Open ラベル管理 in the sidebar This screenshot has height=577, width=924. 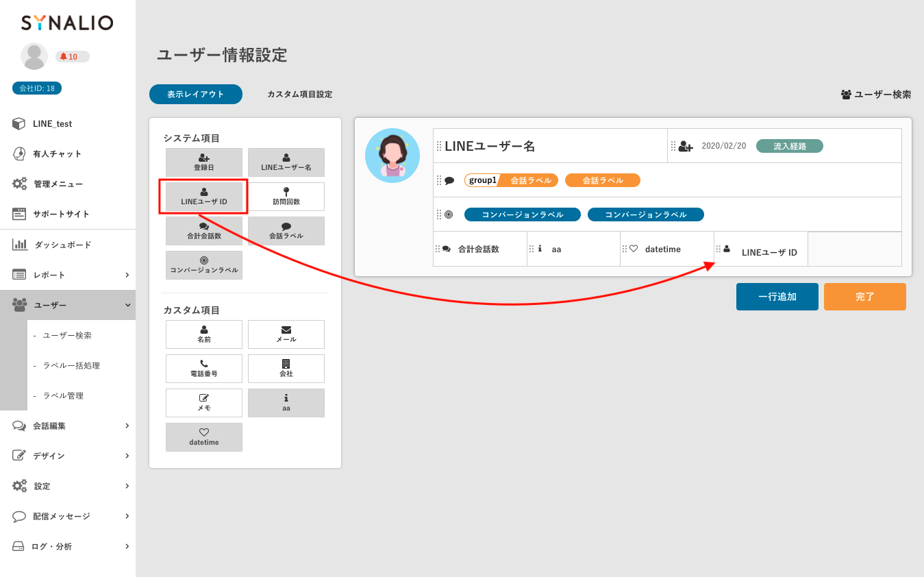(63, 395)
